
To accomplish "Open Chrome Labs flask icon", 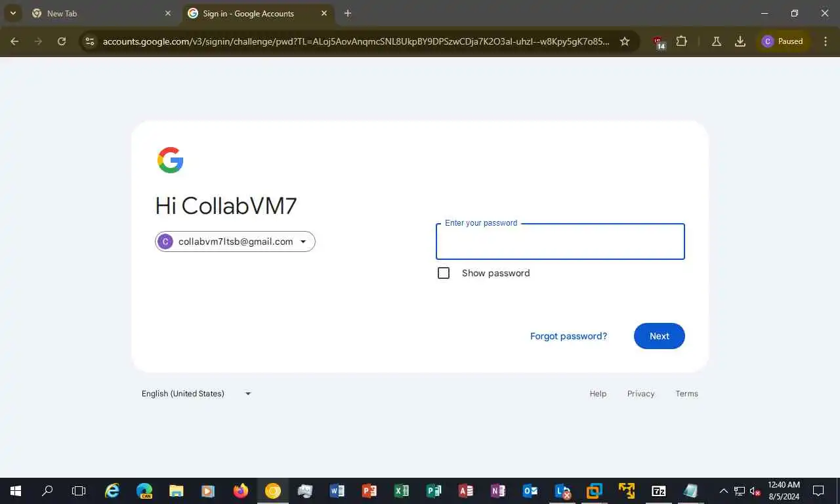I will (717, 41).
